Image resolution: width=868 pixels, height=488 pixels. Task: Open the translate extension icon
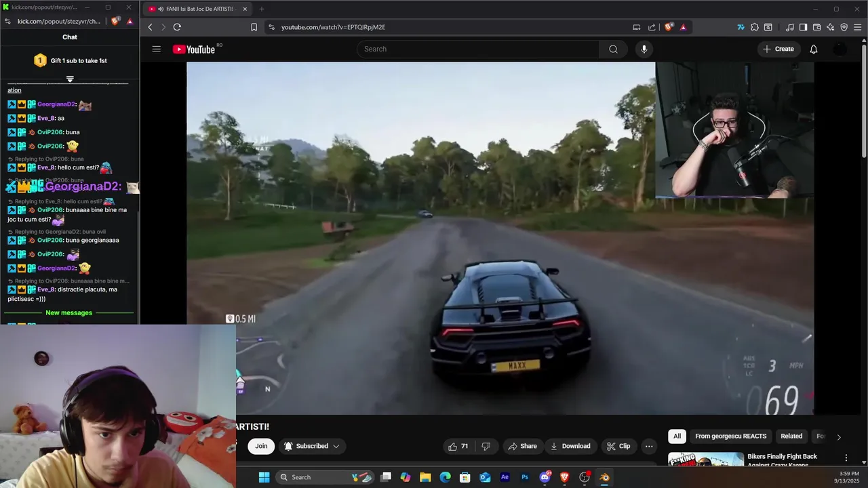pos(741,27)
